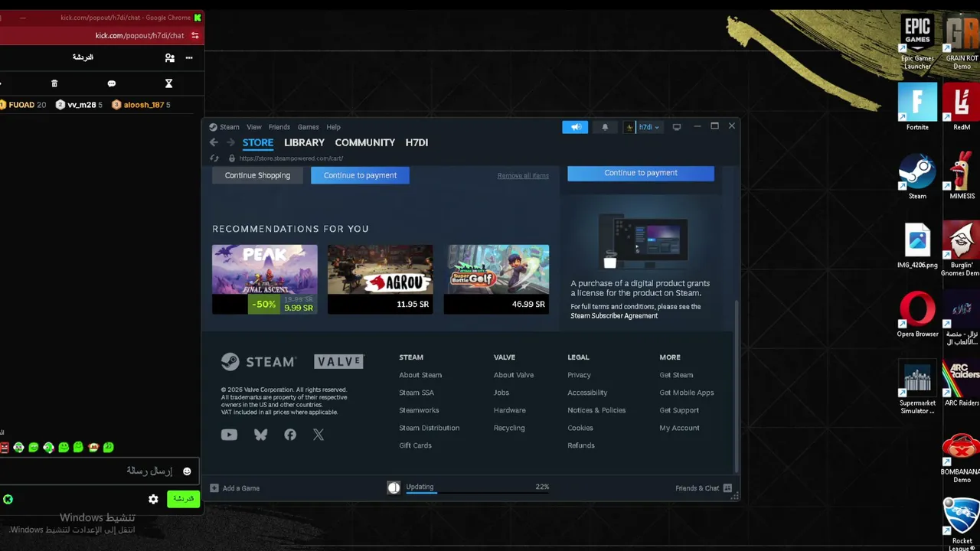Select the Supermarket Simulator desktop shortcut
The width and height of the screenshot is (980, 551).
click(917, 388)
